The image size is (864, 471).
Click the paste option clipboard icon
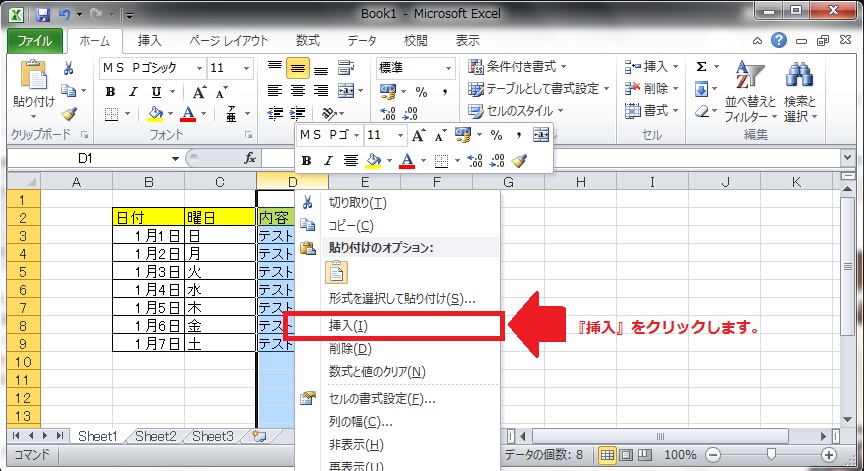point(337,272)
